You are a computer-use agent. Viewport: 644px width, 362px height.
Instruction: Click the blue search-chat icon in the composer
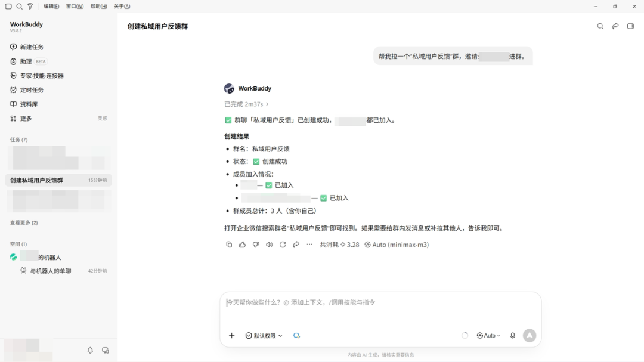pos(296,336)
